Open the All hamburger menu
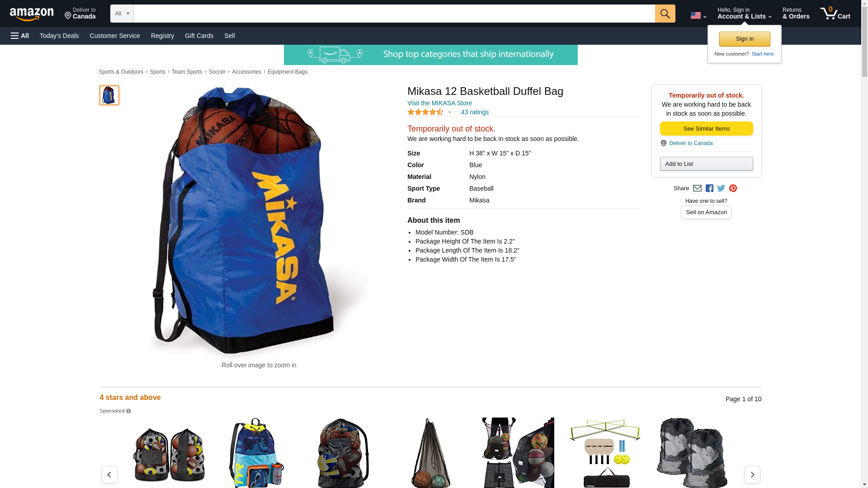Viewport: 868px width, 488px height. point(20,36)
